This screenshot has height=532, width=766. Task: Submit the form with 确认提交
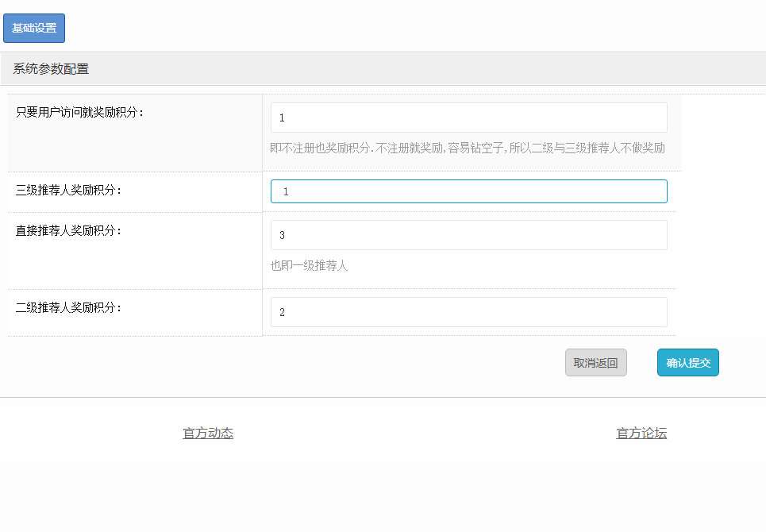pos(687,363)
